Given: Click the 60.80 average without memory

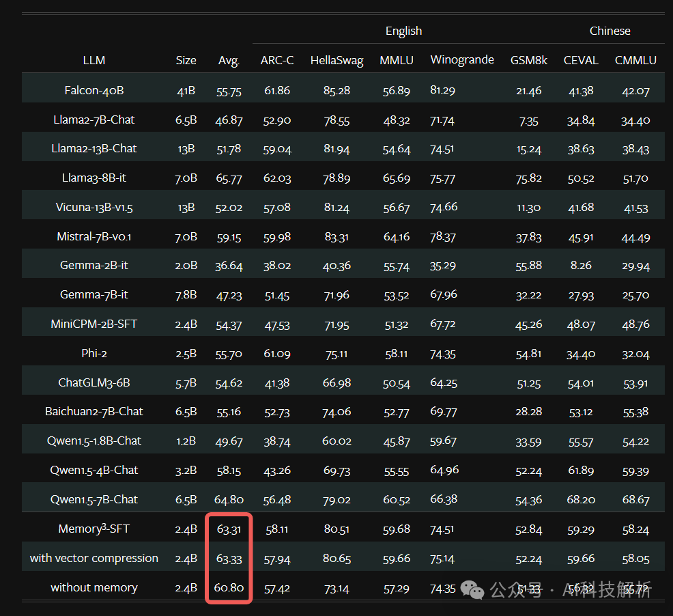Looking at the screenshot, I should click(229, 587).
